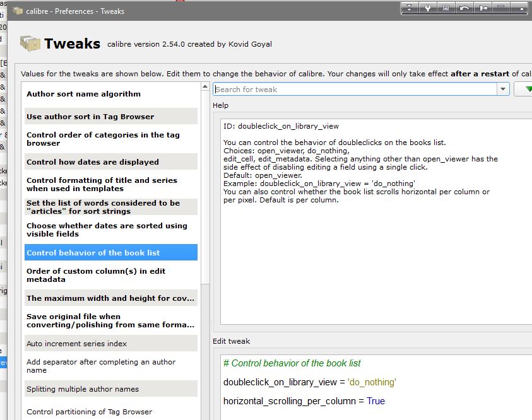Click the horizontal_scrolling_per_column line in editor
Image resolution: width=532 pixels, height=420 pixels.
pos(304,401)
